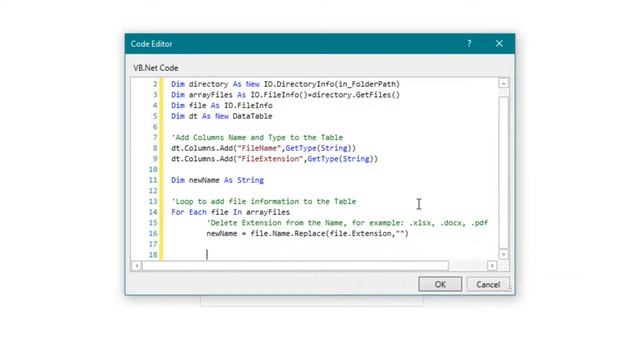Click the 'VB.Net Code' label
640x360 pixels.
coord(156,68)
